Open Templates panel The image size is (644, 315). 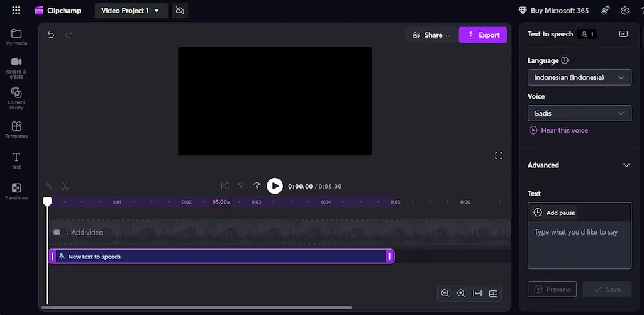(16, 130)
